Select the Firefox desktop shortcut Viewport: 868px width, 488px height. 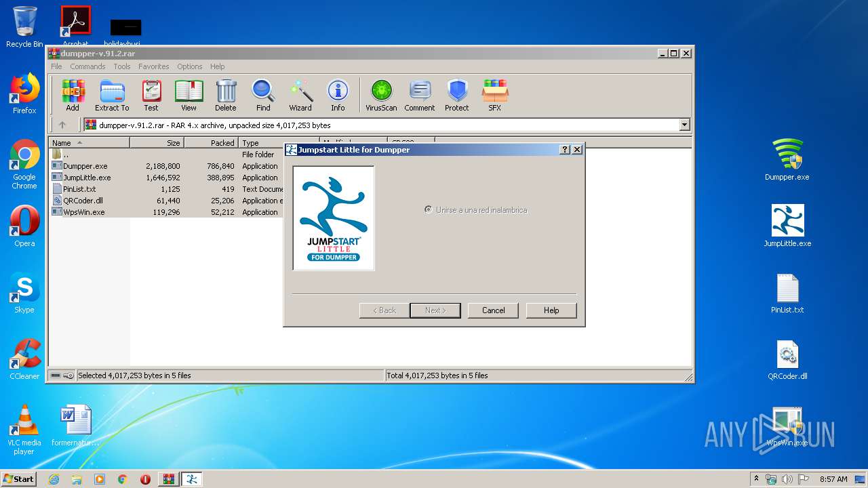coord(24,94)
